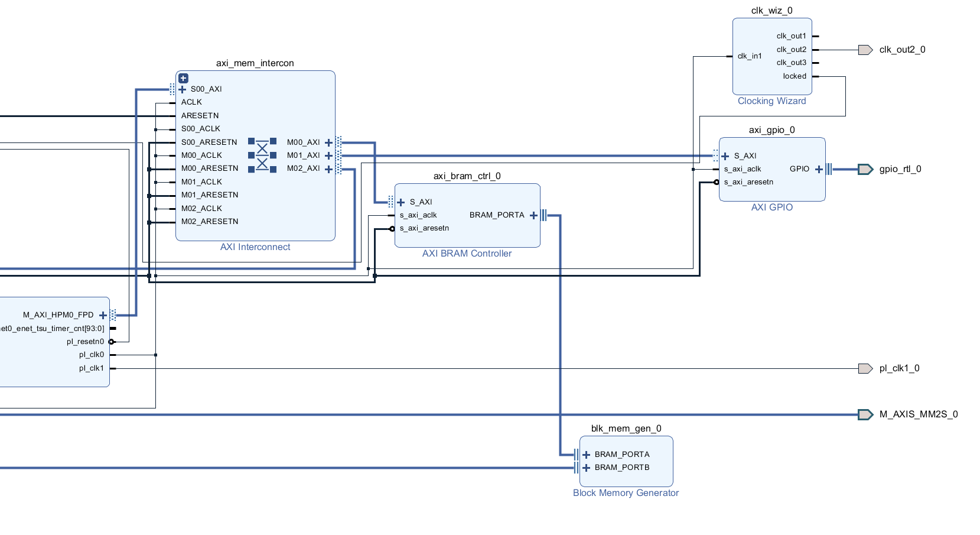
Task: Select enet_tsu_timer_cnt[93:0] pin
Action: point(52,329)
